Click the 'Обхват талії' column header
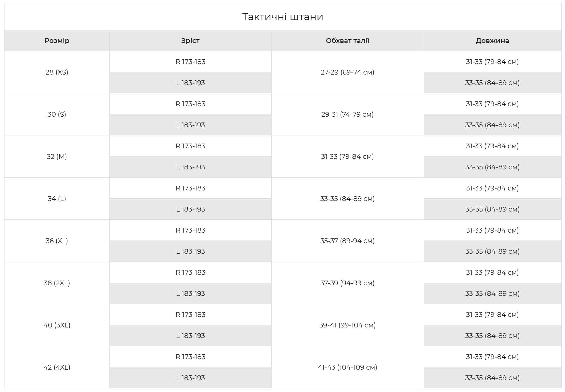 point(347,41)
